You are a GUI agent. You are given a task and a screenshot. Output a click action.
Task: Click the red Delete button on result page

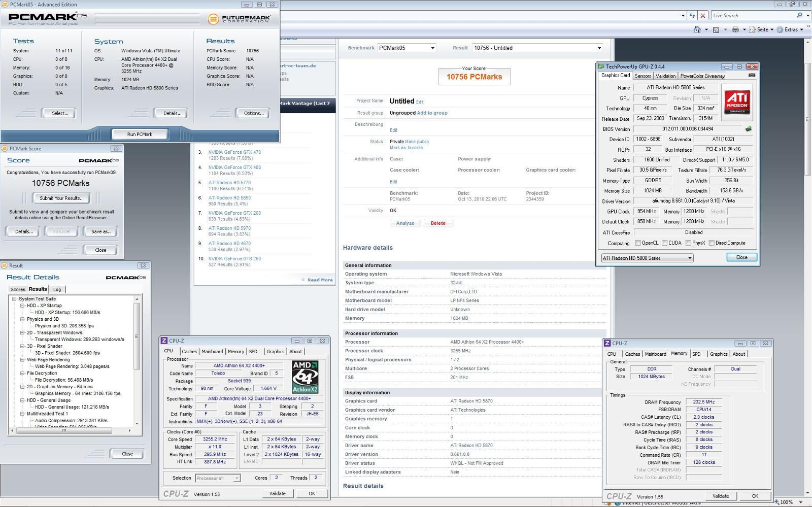pos(438,223)
